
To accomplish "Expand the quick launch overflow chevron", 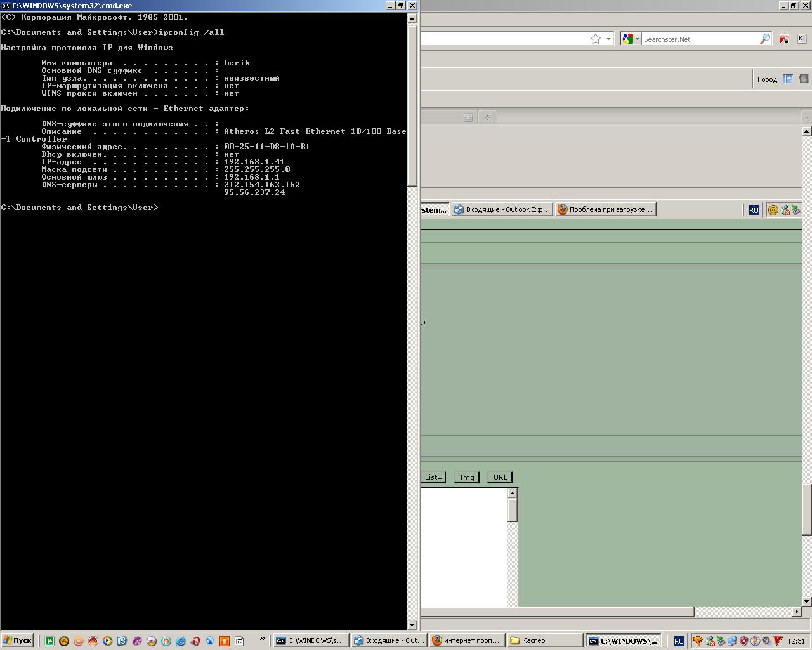I will tap(262, 639).
